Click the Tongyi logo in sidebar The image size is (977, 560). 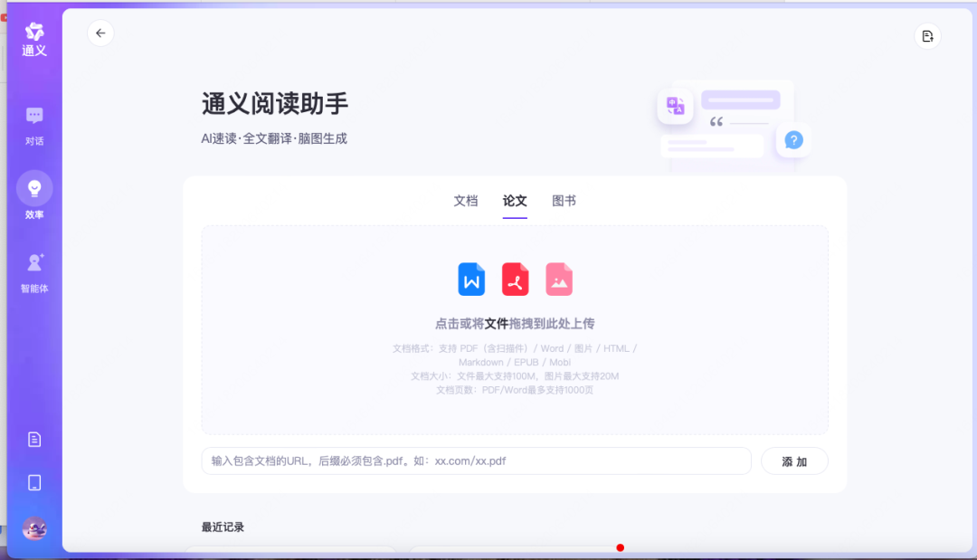[34, 39]
